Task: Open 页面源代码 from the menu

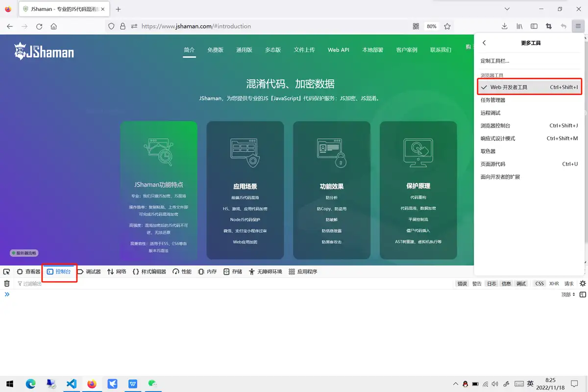Action: coord(530,164)
